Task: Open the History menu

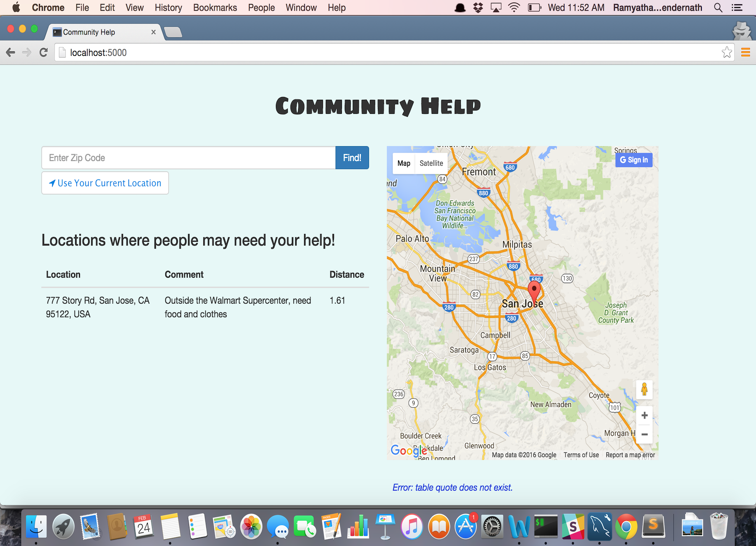Action: (x=168, y=8)
